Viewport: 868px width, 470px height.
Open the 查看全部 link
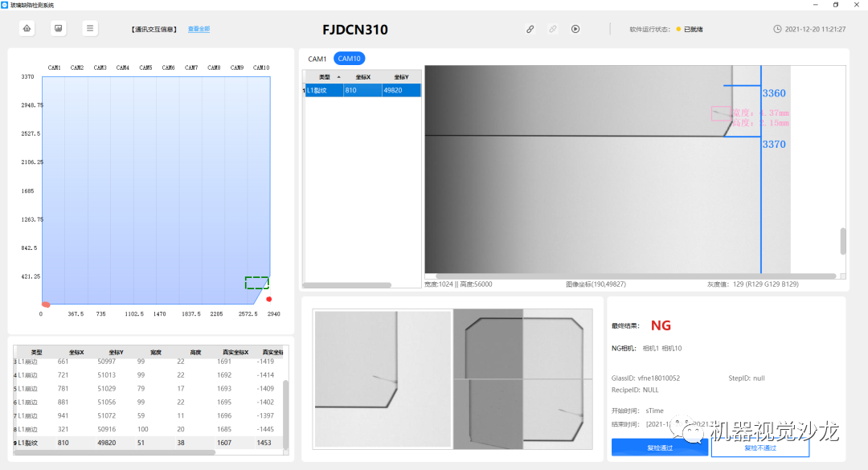(x=199, y=29)
